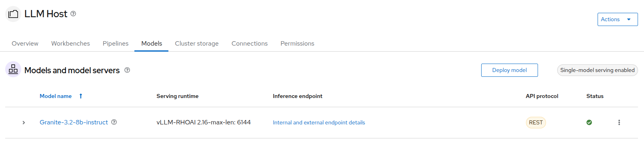Open the Pipelines tab
This screenshot has width=644, height=144.
pyautogui.click(x=116, y=43)
